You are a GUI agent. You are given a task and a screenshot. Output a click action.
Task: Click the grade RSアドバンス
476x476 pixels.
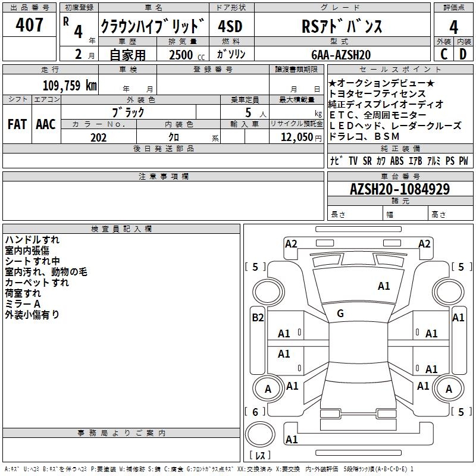point(342,26)
